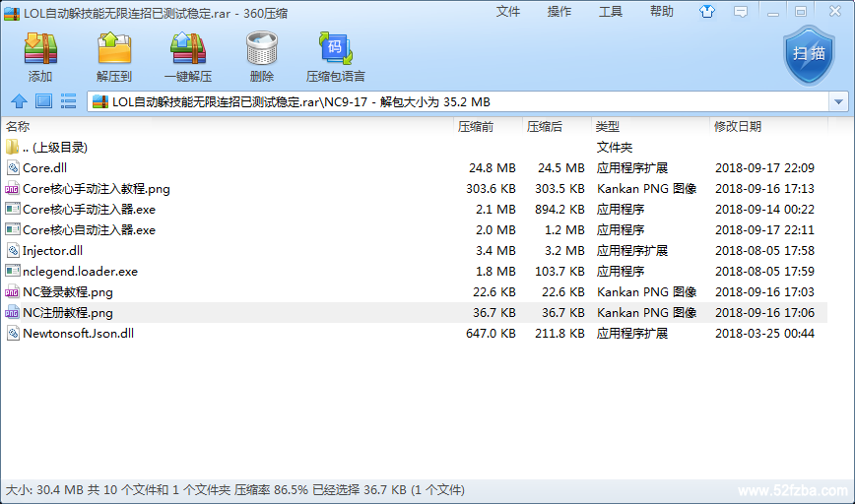Click the archive path address field
This screenshot has width=855, height=504.
coord(458,101)
